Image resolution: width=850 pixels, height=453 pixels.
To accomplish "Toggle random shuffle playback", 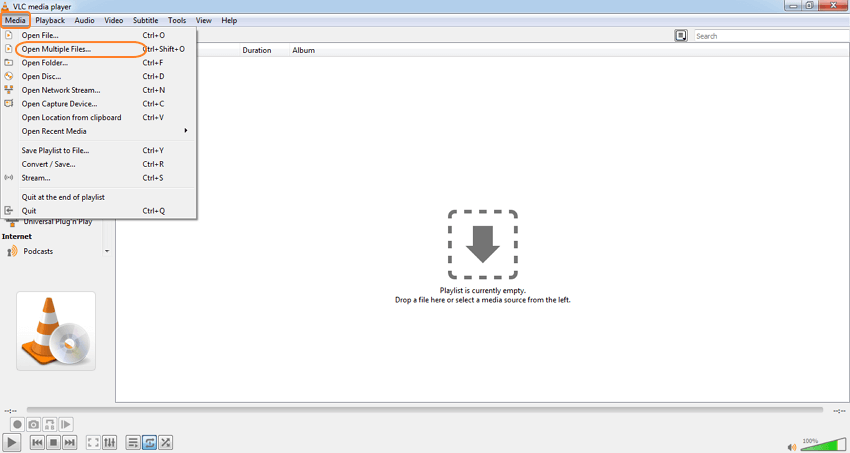I will click(166, 443).
